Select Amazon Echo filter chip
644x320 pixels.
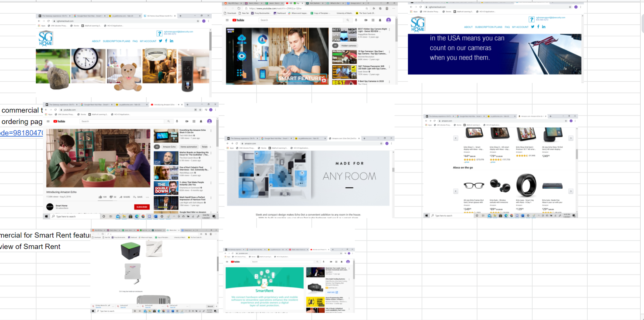(169, 147)
